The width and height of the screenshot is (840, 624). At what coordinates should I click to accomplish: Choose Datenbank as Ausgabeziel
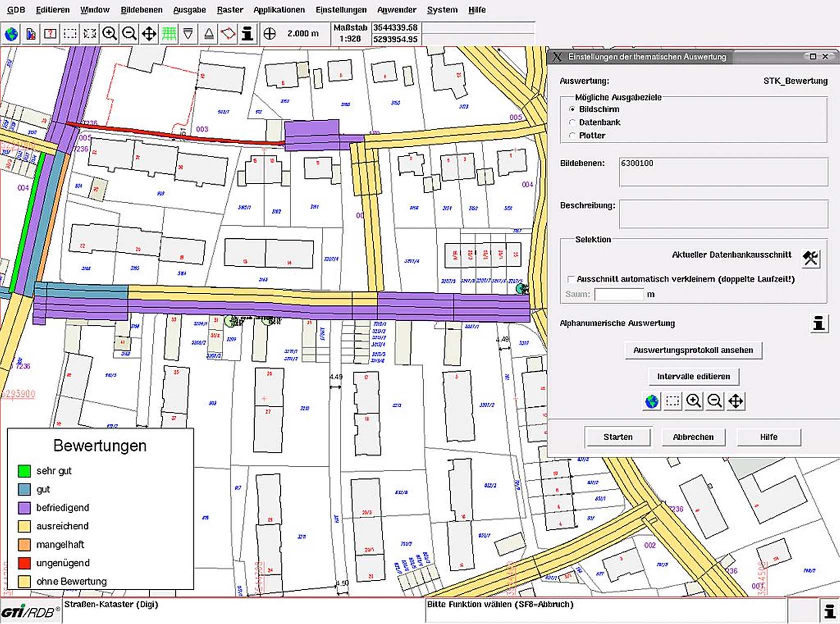(x=571, y=122)
